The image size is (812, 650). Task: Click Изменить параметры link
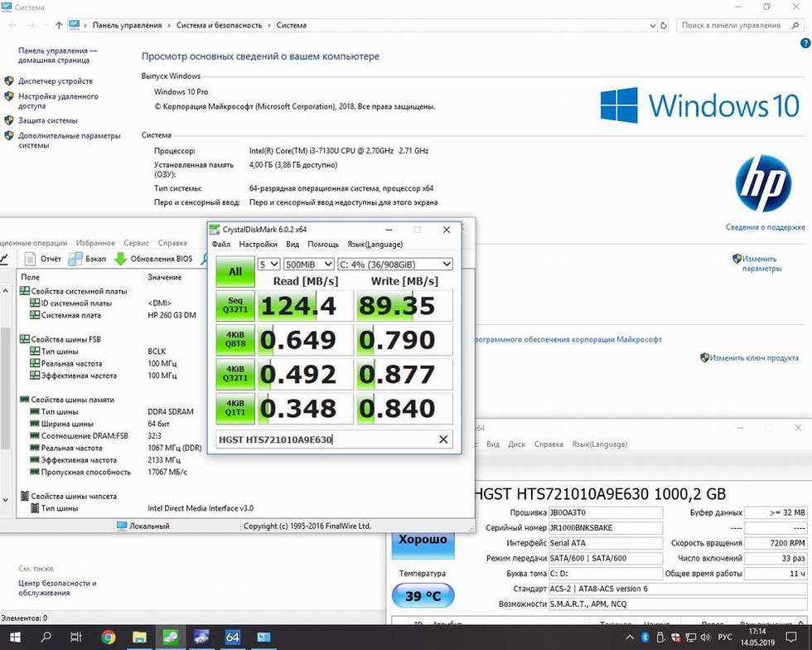[761, 264]
